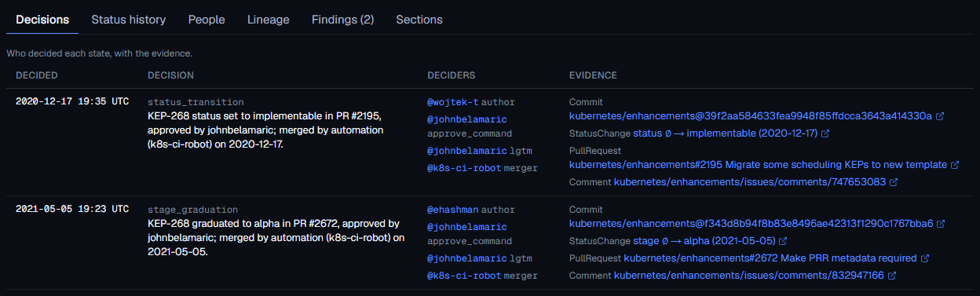Select the status_transition decision type label
The width and height of the screenshot is (980, 296).
coord(196,102)
